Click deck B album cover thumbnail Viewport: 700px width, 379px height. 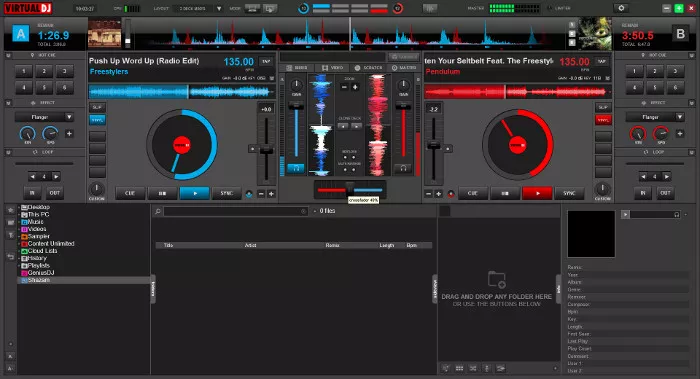click(x=595, y=33)
